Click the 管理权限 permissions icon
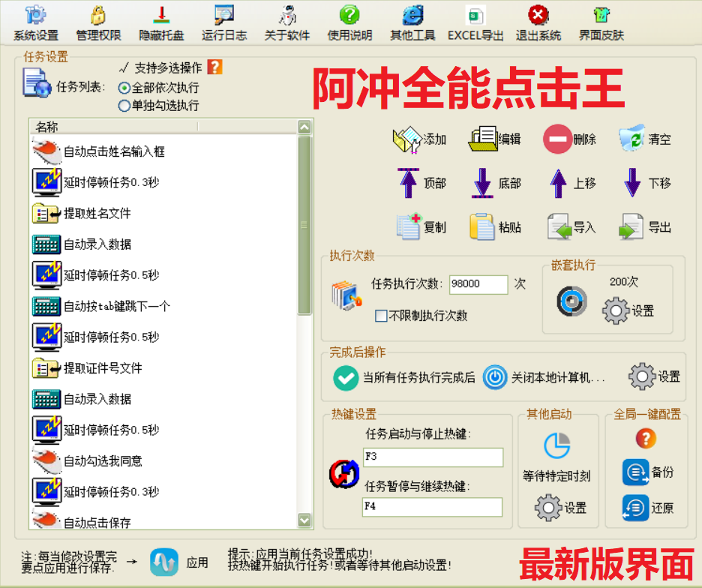Image resolution: width=702 pixels, height=588 pixels. click(96, 22)
